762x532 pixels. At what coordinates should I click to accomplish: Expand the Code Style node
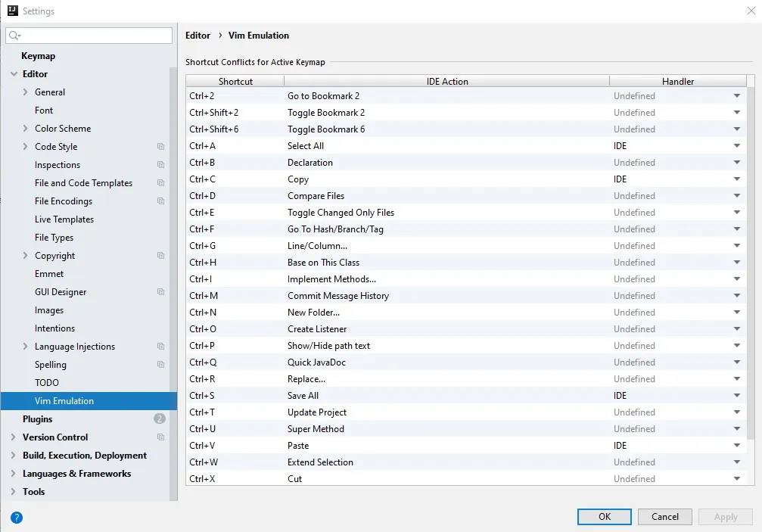click(25, 146)
